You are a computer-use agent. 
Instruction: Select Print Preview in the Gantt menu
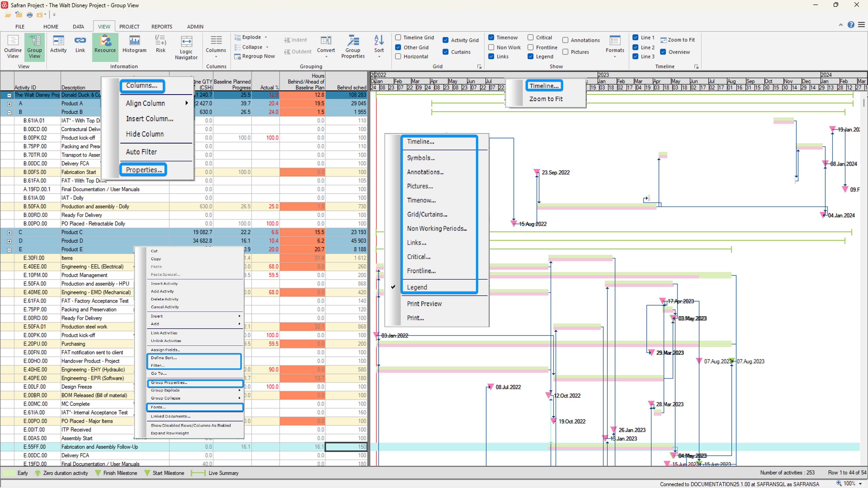tap(424, 304)
